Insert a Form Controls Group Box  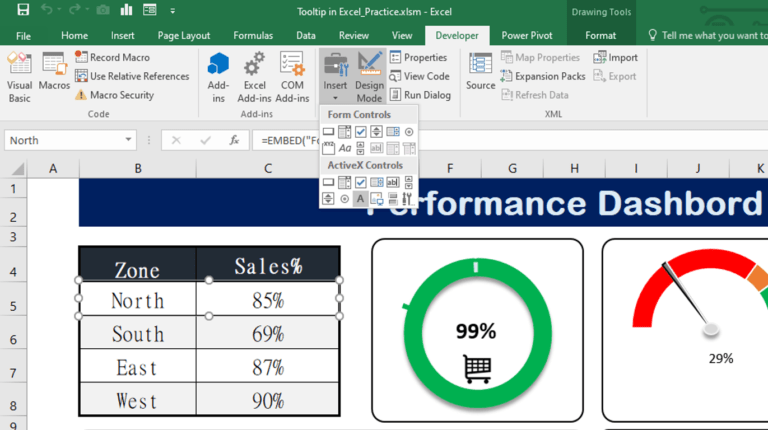click(329, 148)
